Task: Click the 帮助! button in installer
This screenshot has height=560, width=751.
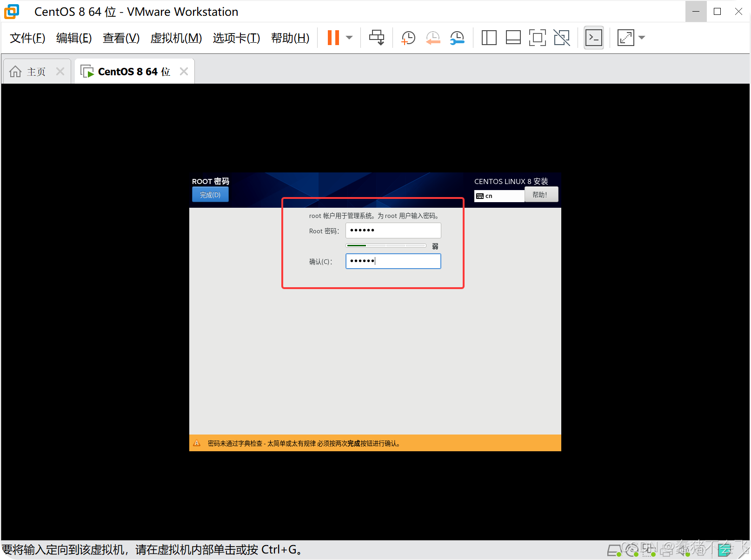Action: (541, 195)
